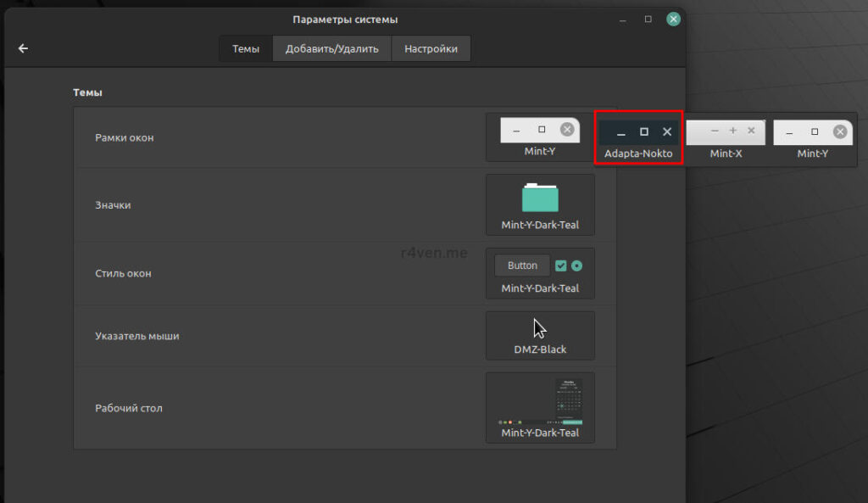Pick the Mint-X window border label
Viewport: 868px width, 503px height.
pyautogui.click(x=726, y=154)
